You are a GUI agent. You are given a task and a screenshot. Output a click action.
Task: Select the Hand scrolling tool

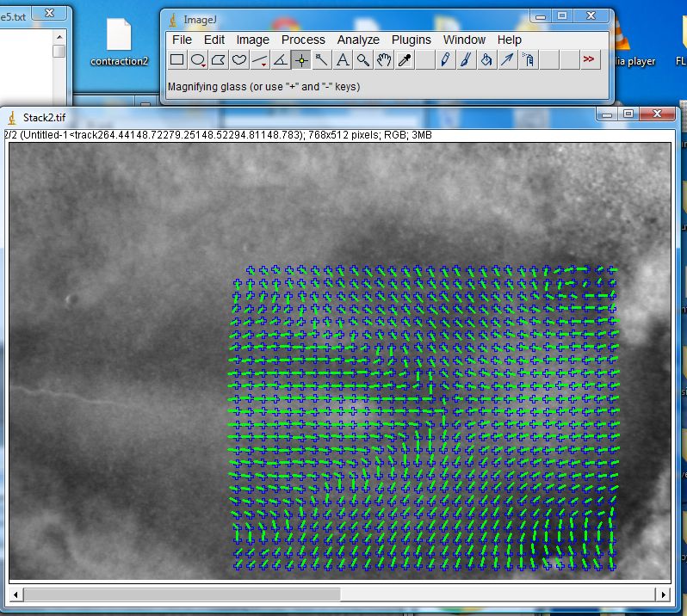[x=384, y=59]
